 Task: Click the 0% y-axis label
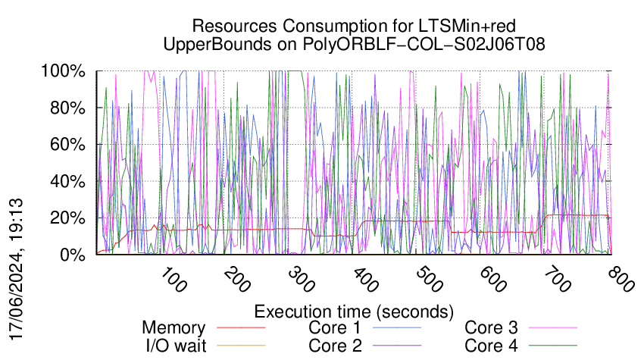pos(72,255)
